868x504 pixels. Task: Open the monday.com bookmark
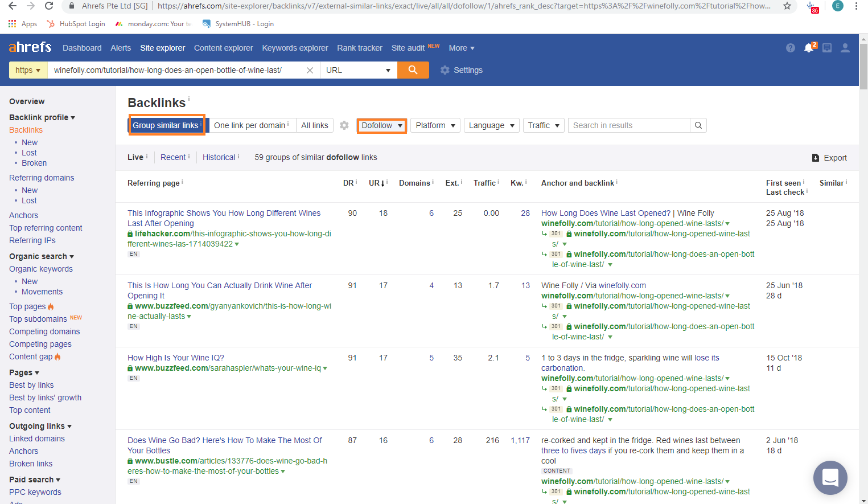154,24
